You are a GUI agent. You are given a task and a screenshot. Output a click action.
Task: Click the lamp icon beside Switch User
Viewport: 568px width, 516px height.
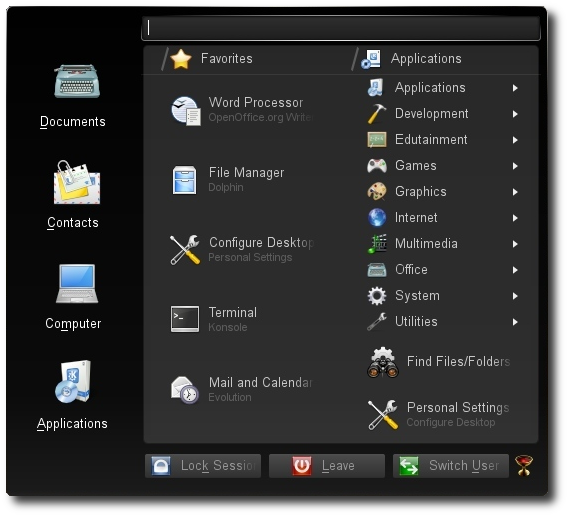click(524, 465)
